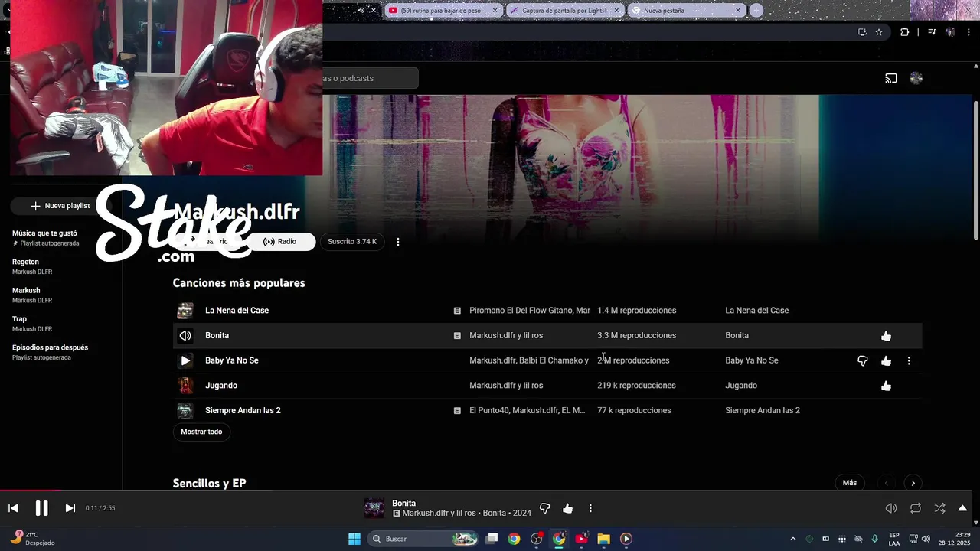
Task: Click La Nena del Case thumbnail
Action: [185, 311]
